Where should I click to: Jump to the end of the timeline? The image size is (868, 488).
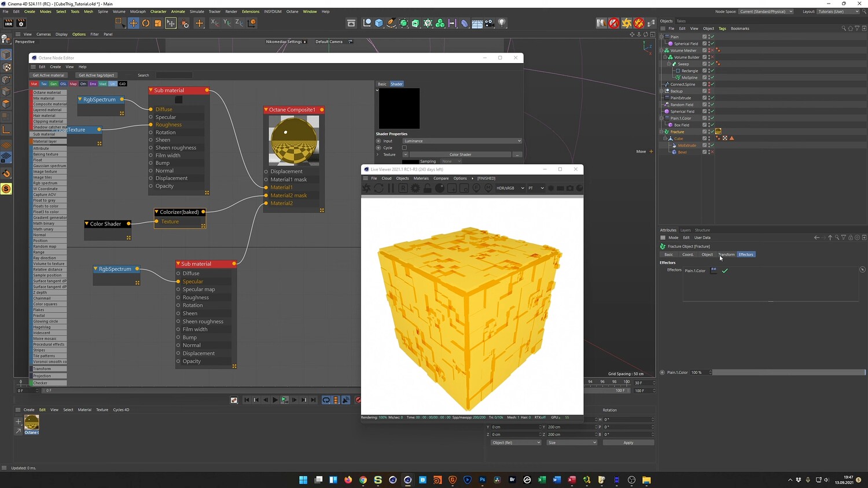pyautogui.click(x=314, y=400)
